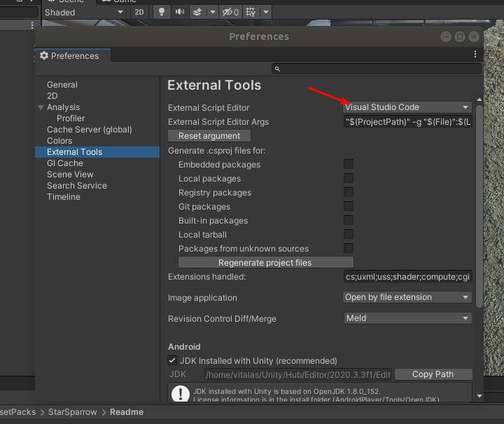Open Preferences window kebab menu
504x424 pixels.
(475, 54)
